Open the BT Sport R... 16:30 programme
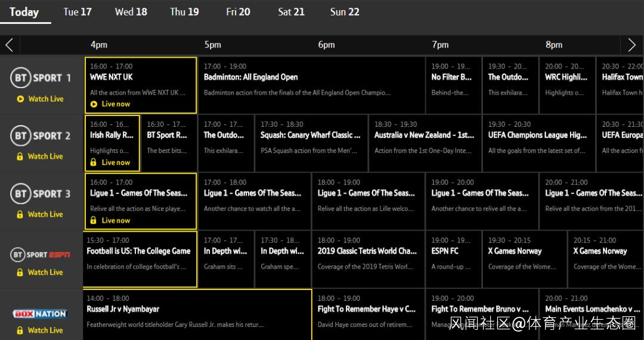Viewport: 644px width, 340px height. pyautogui.click(x=169, y=143)
